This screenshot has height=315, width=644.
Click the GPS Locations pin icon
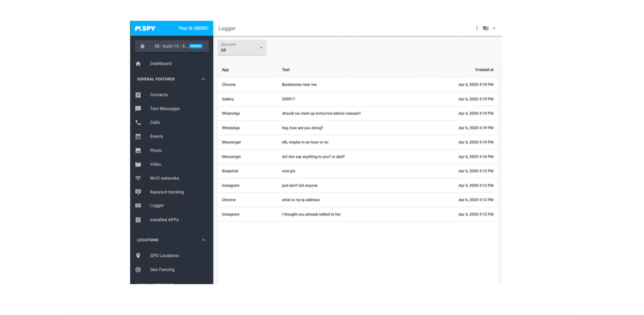pyautogui.click(x=138, y=255)
